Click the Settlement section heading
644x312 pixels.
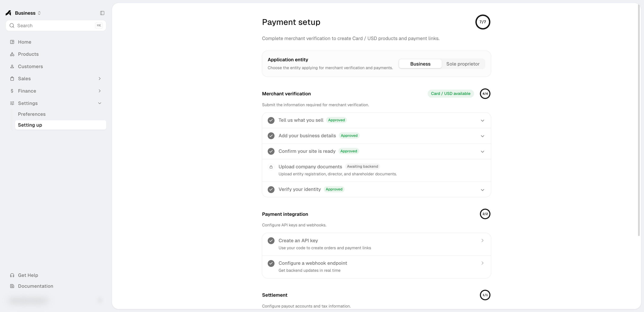coord(275,295)
